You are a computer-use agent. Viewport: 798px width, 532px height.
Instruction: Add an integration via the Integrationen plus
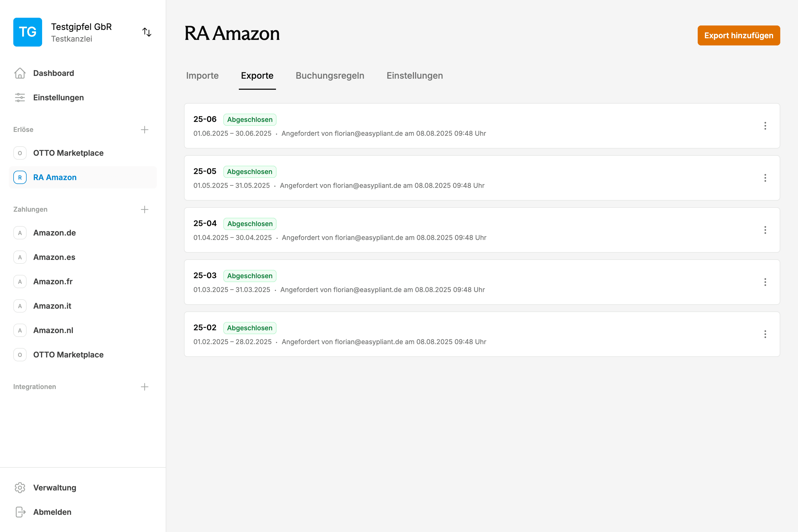pos(145,387)
